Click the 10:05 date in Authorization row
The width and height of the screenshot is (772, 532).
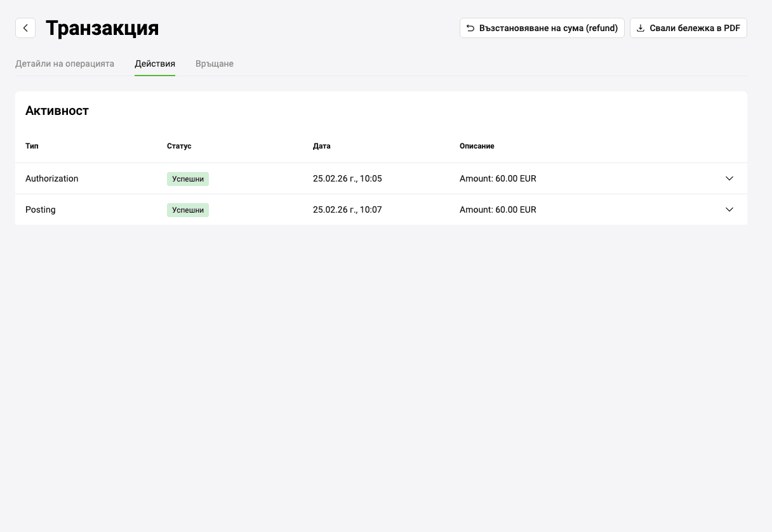click(x=347, y=178)
